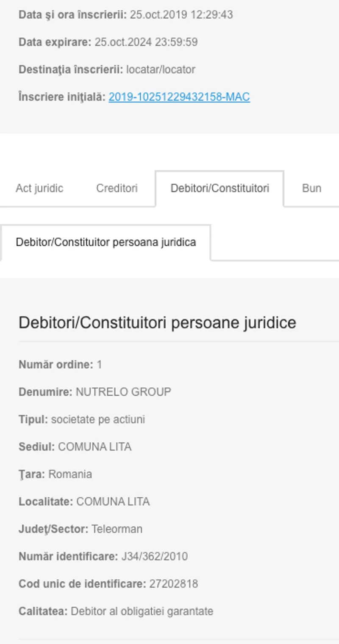Go to the Bun tab
Screen dimensions: 339x644
coord(311,188)
